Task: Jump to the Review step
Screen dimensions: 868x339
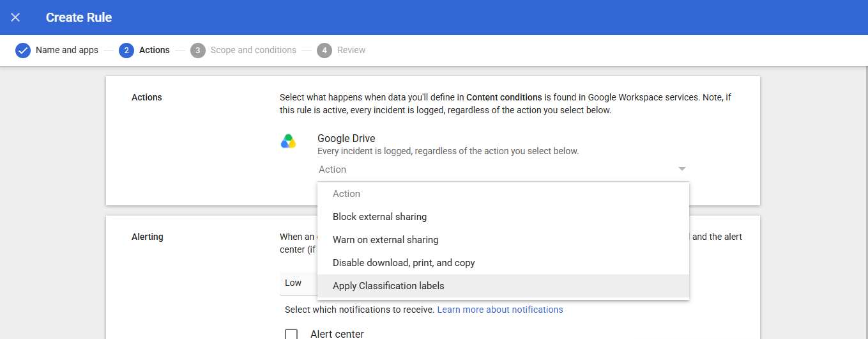Action: pyautogui.click(x=351, y=50)
